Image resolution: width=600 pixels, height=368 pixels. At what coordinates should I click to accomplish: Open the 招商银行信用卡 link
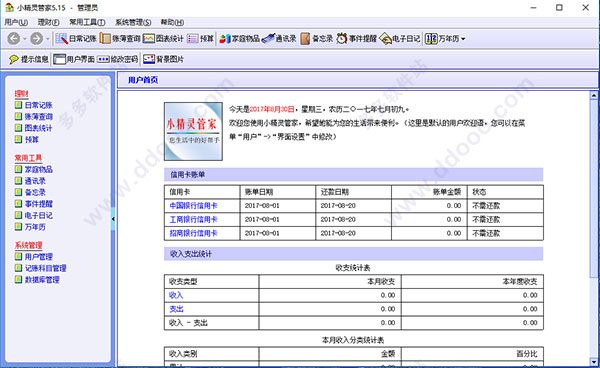click(193, 233)
